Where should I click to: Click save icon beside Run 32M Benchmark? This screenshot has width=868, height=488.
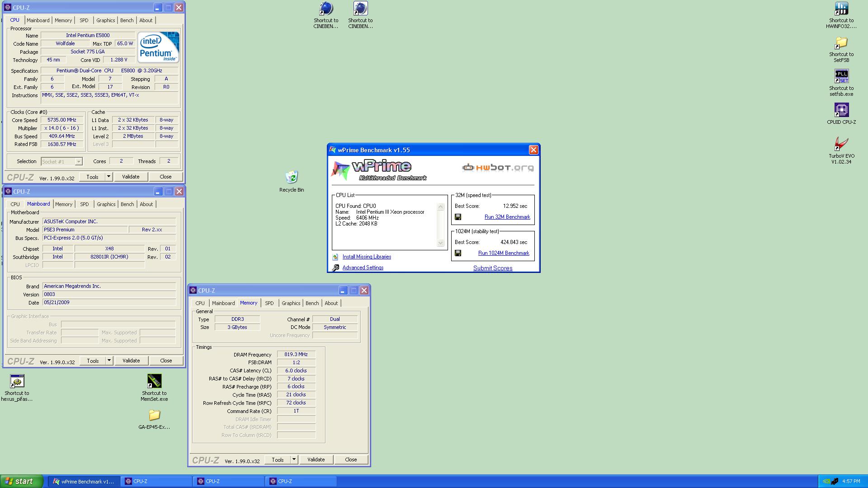click(458, 217)
